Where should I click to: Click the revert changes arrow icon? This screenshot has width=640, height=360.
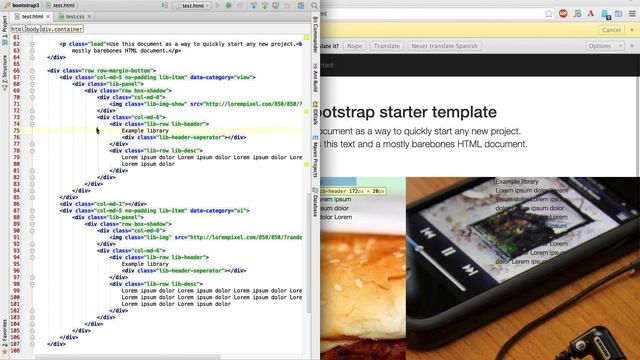click(287, 5)
